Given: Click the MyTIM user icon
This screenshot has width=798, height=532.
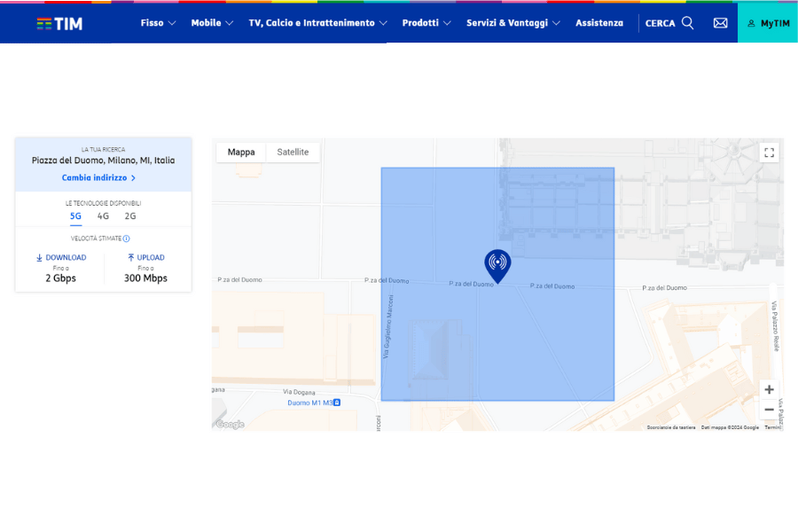Looking at the screenshot, I should 751,23.
